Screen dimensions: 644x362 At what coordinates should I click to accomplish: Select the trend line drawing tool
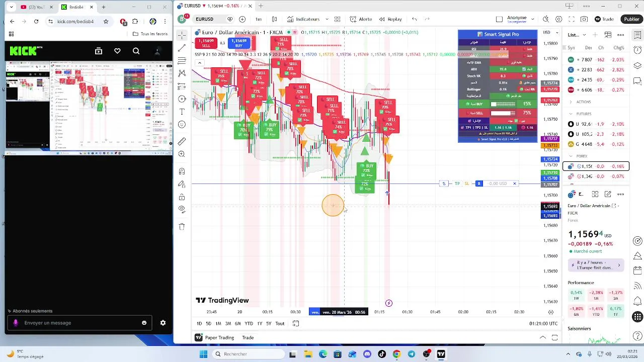click(x=182, y=47)
